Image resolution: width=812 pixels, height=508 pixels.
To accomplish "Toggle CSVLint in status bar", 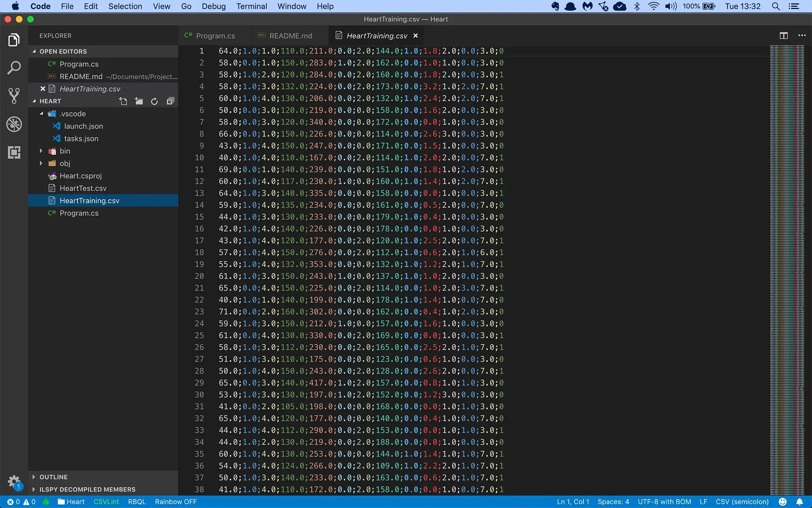I will click(106, 502).
